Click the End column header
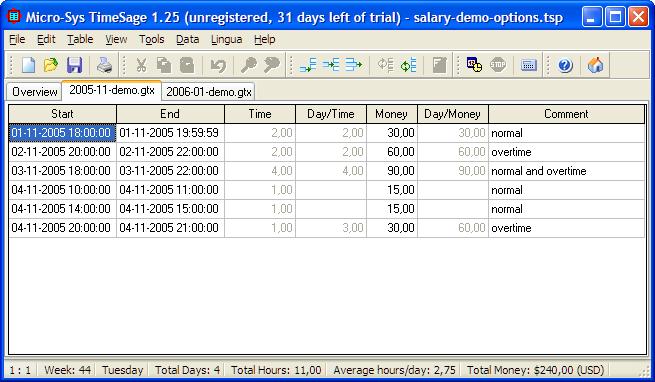Screen dimensions: 655x382 (x=170, y=114)
